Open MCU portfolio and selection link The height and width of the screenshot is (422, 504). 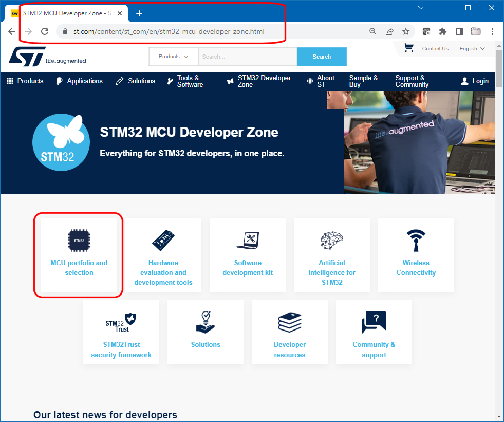79,268
